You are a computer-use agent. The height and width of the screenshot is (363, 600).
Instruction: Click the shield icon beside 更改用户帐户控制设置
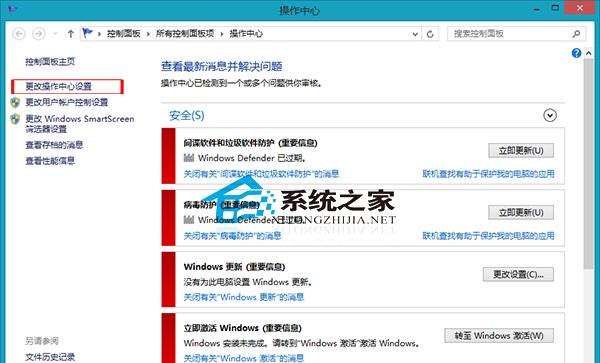tap(15, 102)
